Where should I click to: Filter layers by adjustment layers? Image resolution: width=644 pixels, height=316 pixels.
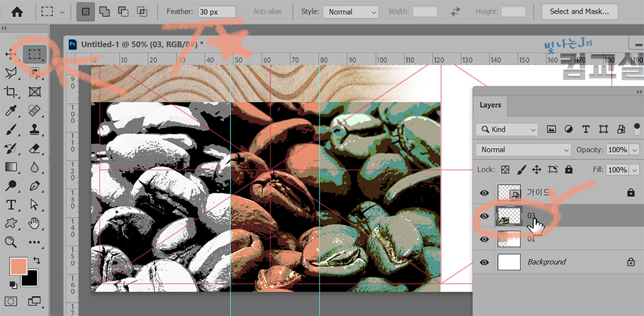coord(569,129)
